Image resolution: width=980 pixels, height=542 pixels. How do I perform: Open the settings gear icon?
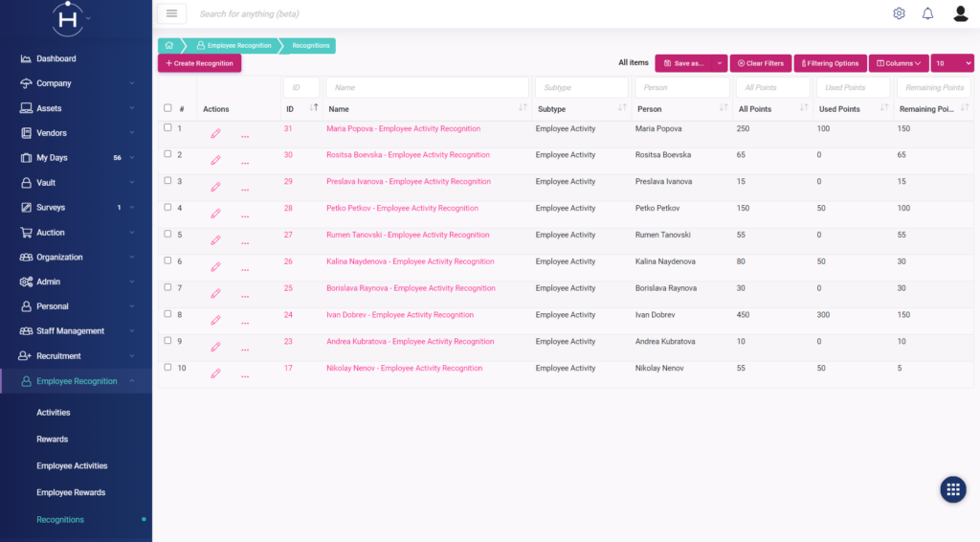click(899, 13)
